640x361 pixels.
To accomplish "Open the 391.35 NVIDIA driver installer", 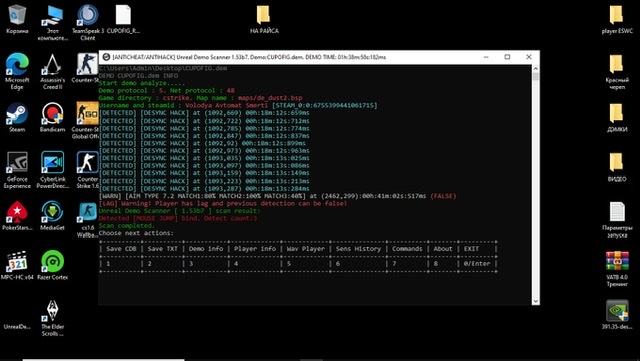I will click(x=617, y=315).
